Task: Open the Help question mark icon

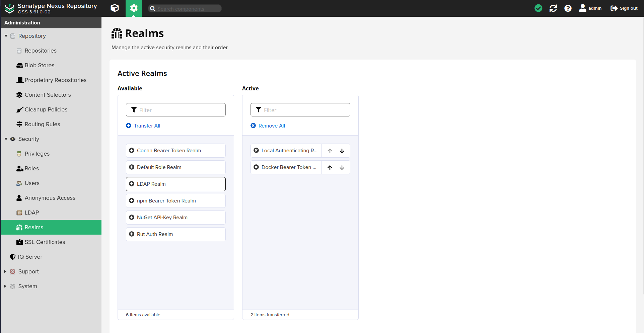Action: pyautogui.click(x=568, y=8)
